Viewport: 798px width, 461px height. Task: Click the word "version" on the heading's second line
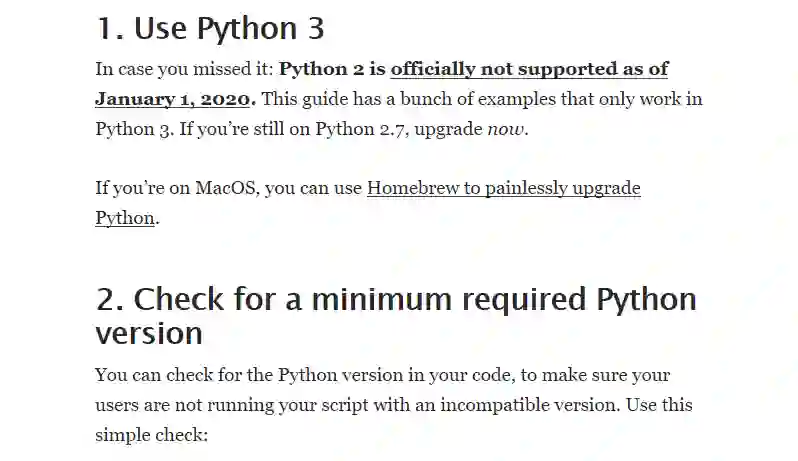[x=149, y=332]
